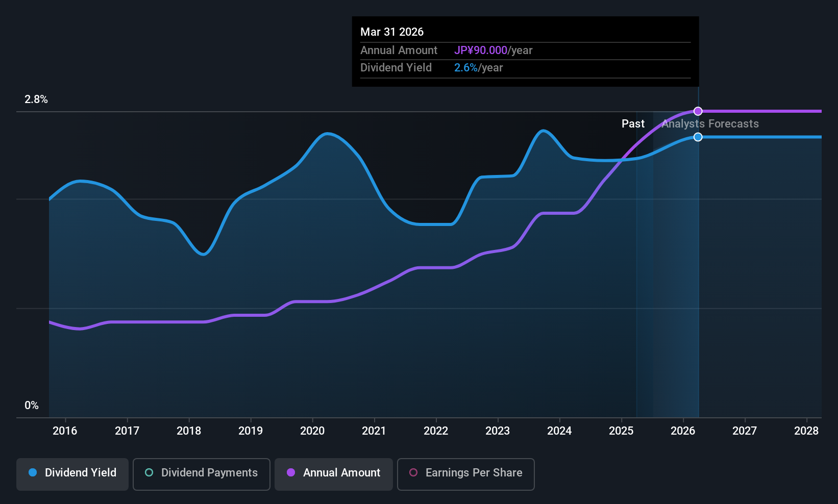Click the 2016 x-axis label
Image resolution: width=838 pixels, height=504 pixels.
tap(65, 431)
